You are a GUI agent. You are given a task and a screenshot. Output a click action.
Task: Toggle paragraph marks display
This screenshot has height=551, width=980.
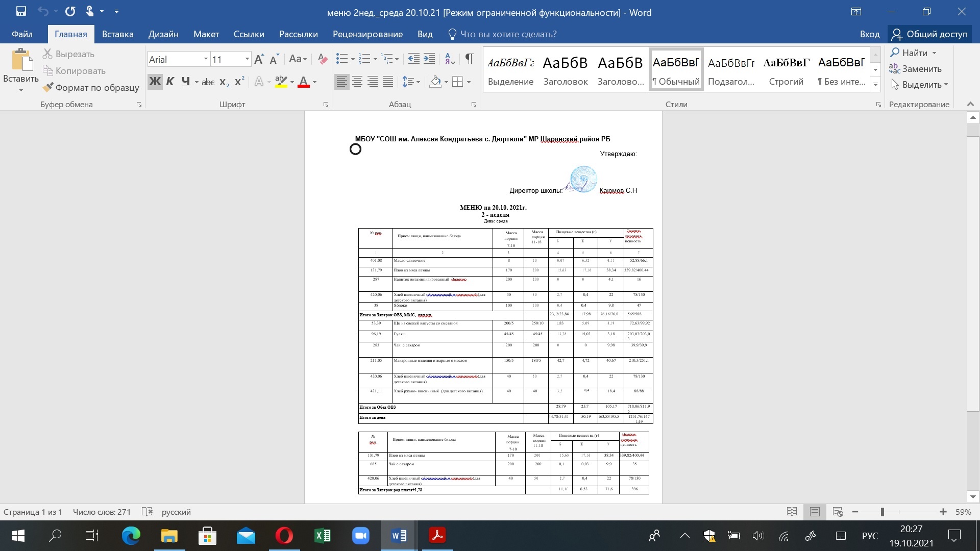pos(469,59)
